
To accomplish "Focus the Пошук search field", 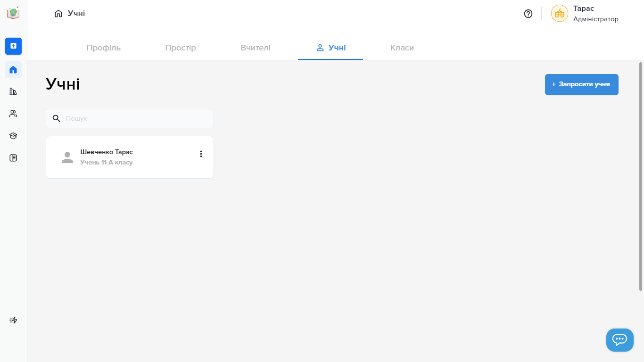I will coord(130,118).
